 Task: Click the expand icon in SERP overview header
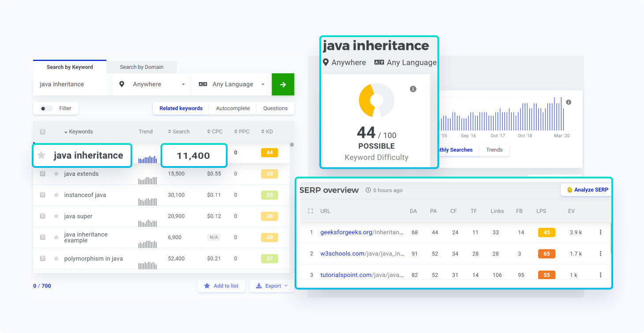click(311, 211)
